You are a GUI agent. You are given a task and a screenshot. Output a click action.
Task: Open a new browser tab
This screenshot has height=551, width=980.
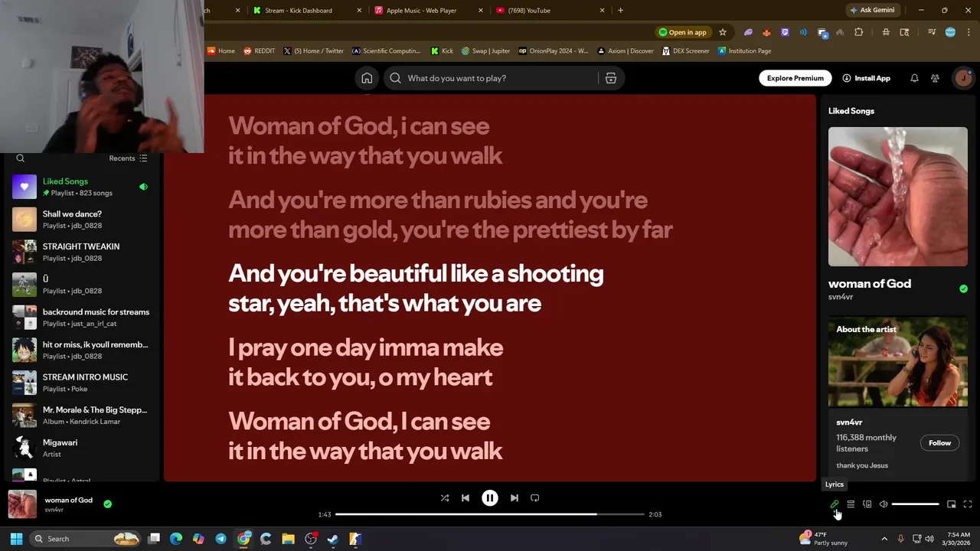tap(620, 11)
